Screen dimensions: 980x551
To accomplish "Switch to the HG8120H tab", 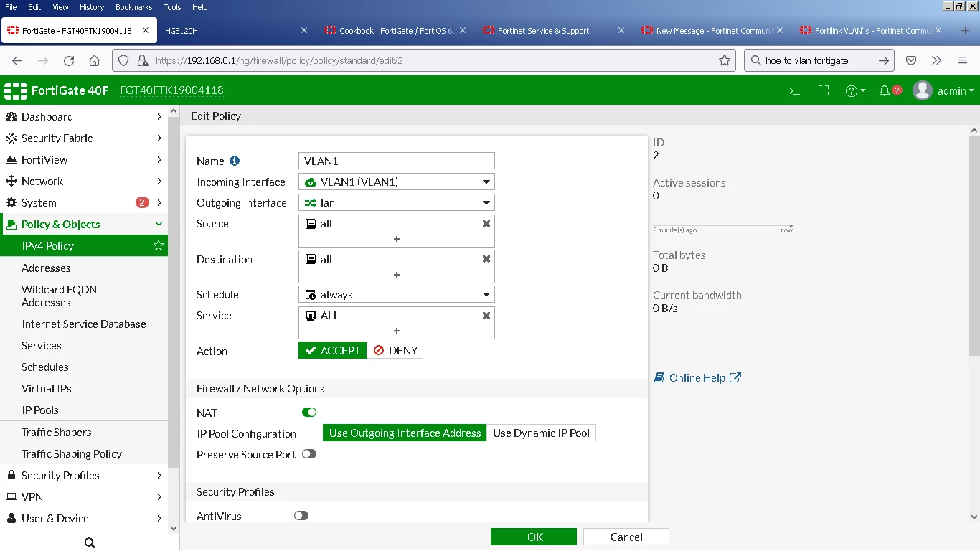I will pos(235,31).
